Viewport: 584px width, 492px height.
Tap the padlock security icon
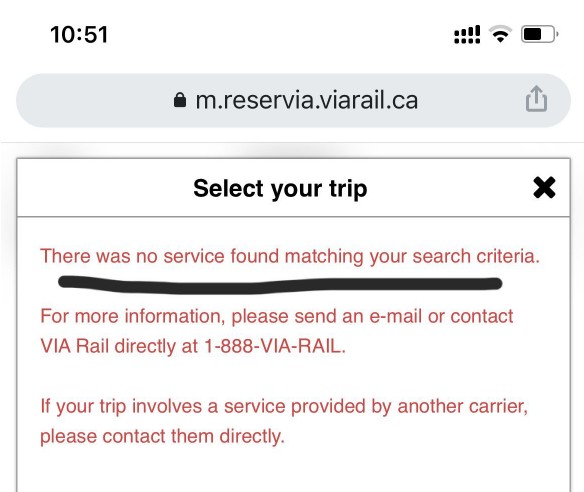click(x=180, y=100)
